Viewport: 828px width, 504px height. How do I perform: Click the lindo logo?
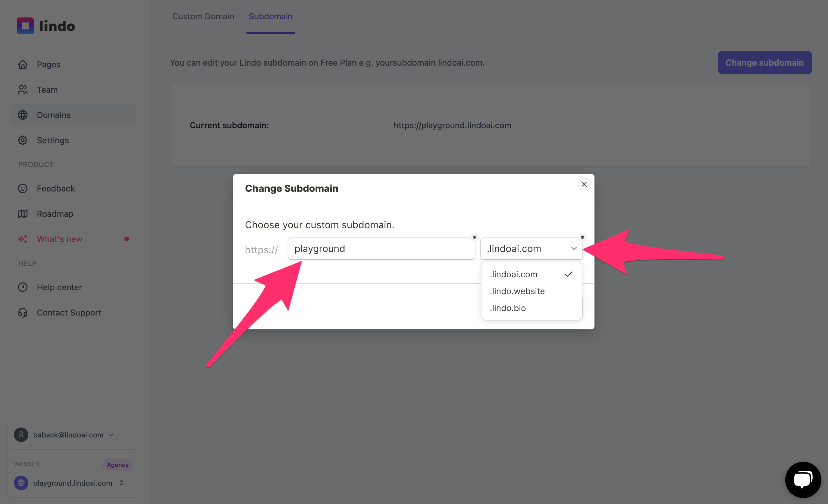pyautogui.click(x=46, y=26)
